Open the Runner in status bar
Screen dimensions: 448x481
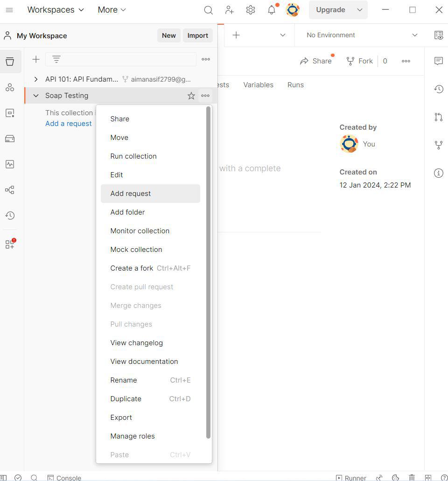click(x=351, y=478)
